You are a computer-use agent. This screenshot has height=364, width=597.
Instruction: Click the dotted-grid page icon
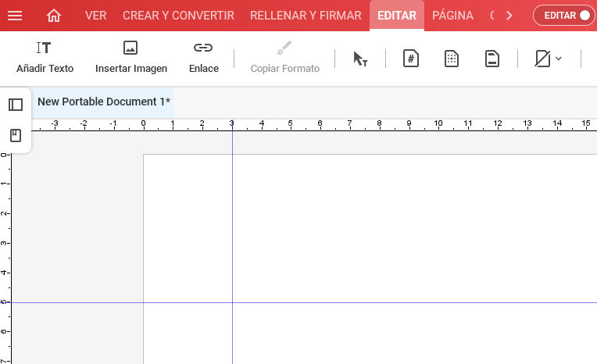[452, 59]
